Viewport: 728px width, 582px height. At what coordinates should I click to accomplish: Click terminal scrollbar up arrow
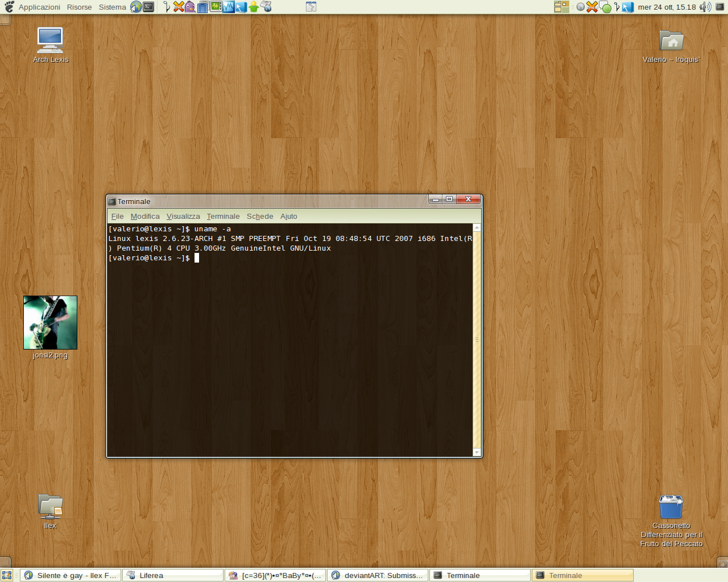click(x=477, y=227)
